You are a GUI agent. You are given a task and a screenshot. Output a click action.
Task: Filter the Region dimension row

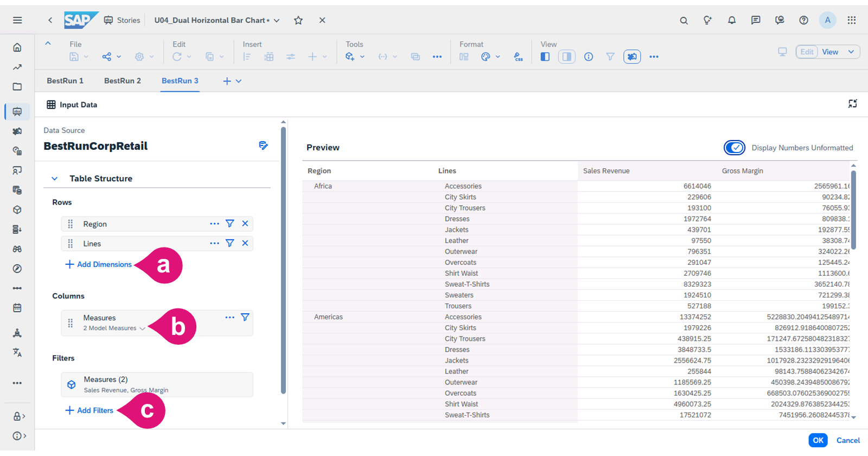tap(230, 224)
